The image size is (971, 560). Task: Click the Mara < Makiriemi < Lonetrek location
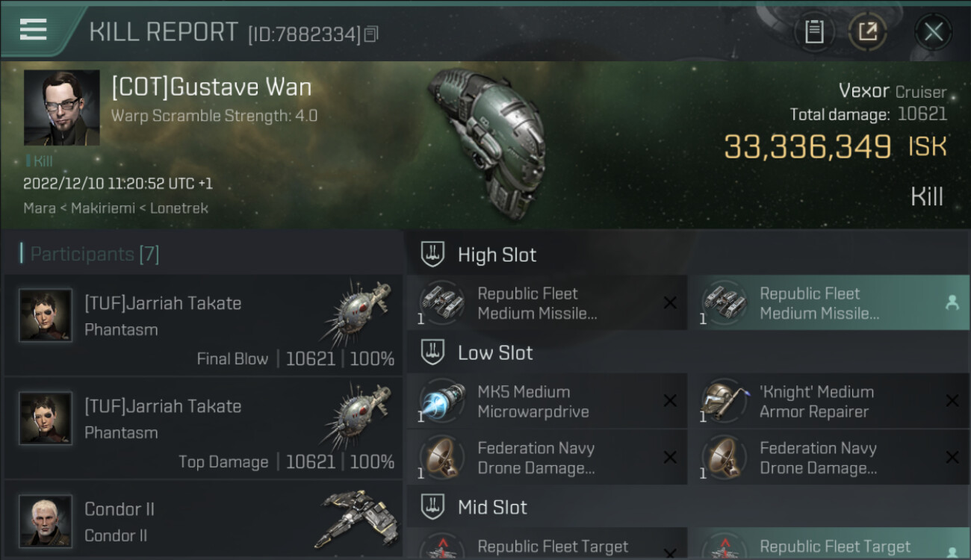pyautogui.click(x=116, y=208)
